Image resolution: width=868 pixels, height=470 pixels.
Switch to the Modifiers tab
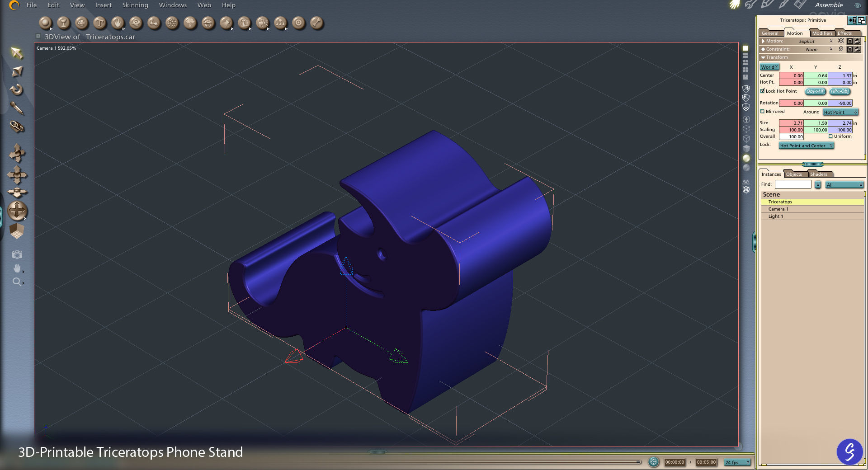(x=822, y=33)
